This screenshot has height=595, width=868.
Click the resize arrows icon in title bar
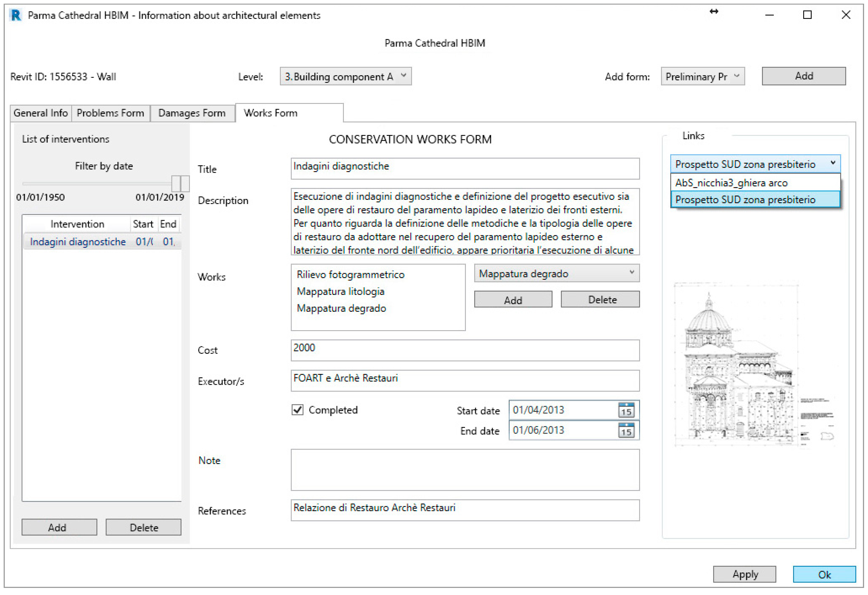[714, 12]
